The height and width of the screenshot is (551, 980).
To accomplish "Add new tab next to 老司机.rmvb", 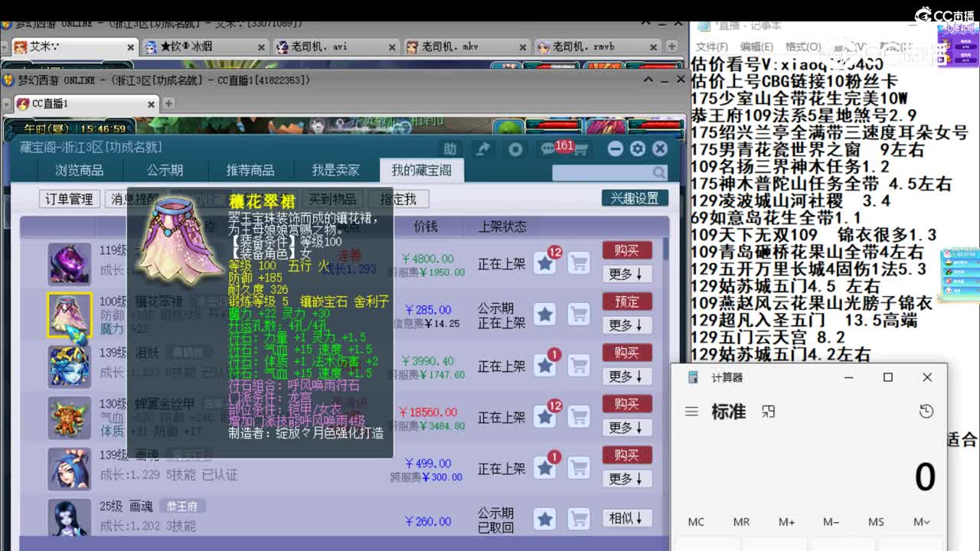I will click(672, 46).
